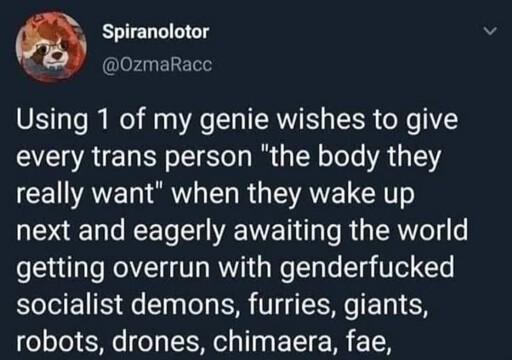Click the quoted phrase "the body they"
Viewport: 512px width, 360px height.
352,157
